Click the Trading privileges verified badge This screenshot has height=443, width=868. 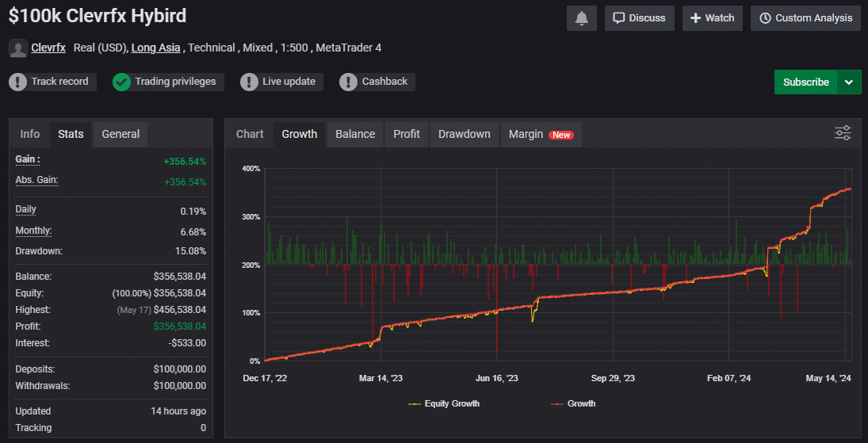tap(168, 82)
